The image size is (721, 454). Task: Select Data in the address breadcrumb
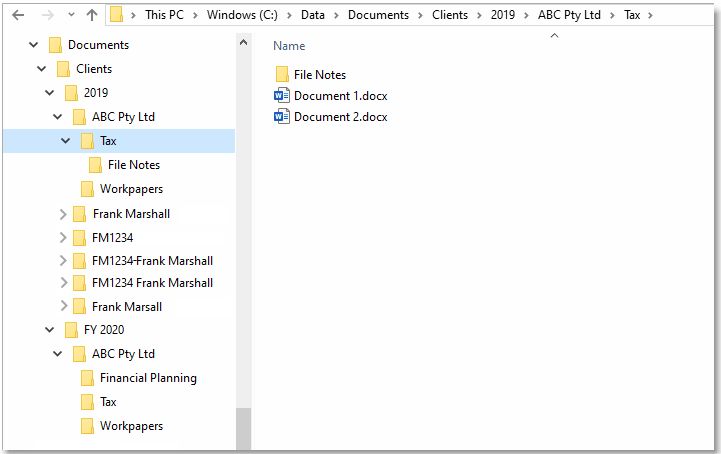click(x=313, y=15)
